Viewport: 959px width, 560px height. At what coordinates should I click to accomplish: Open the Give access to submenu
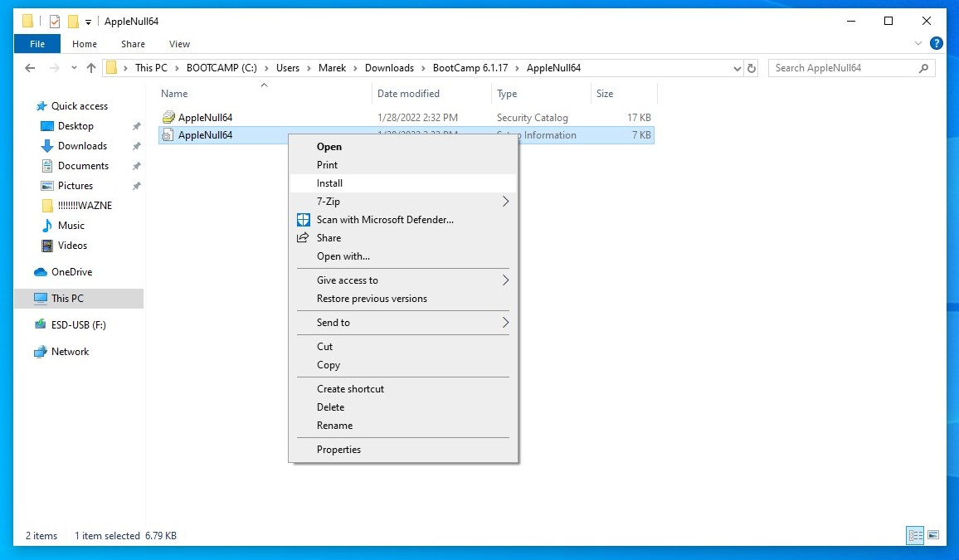point(403,280)
